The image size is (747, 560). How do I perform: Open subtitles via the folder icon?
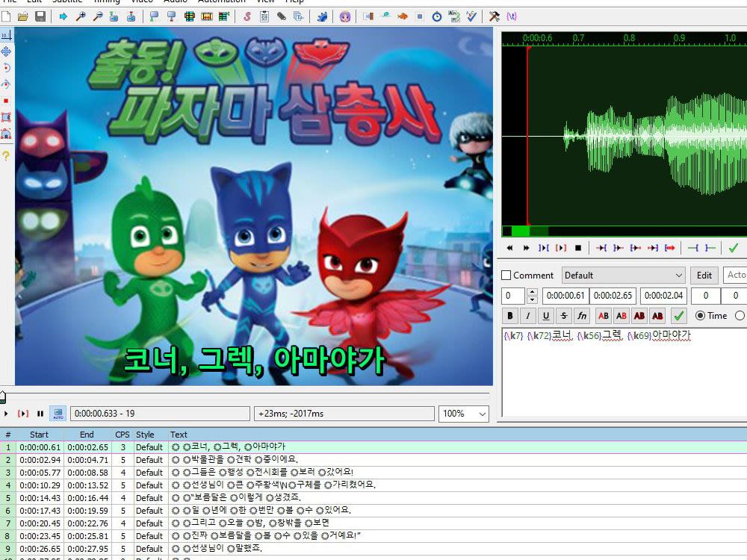[23, 16]
